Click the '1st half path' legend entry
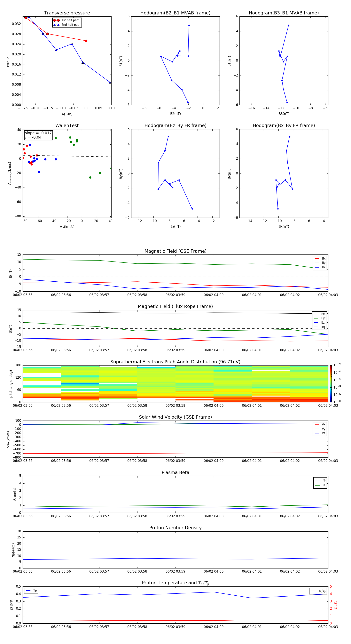 [x=66, y=20]
